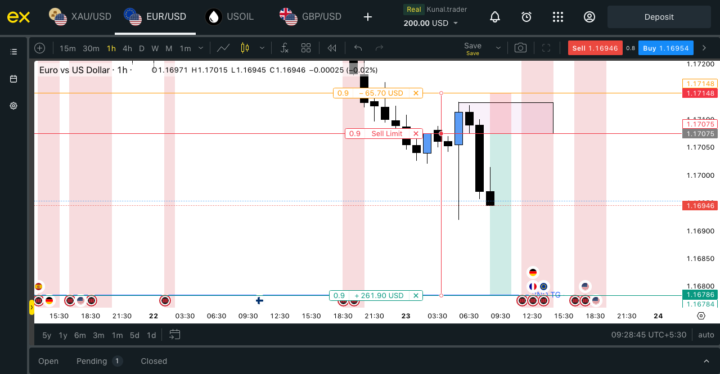Viewport: 720px width, 374px height.
Task: Toggle fullscreen chart mode
Action: point(546,48)
